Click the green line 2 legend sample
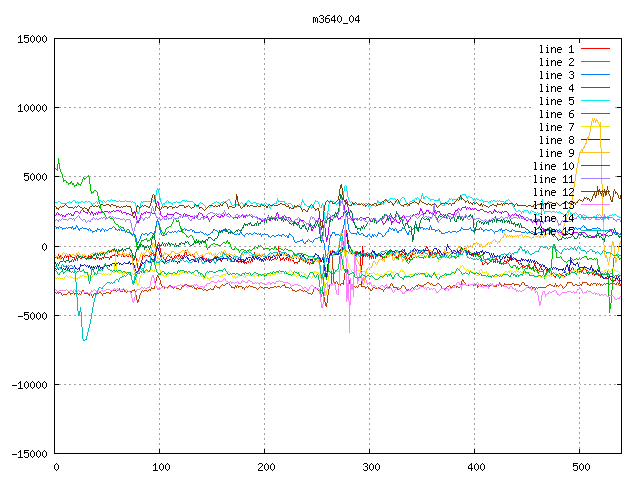The width and height of the screenshot is (640, 480). pyautogui.click(x=596, y=62)
